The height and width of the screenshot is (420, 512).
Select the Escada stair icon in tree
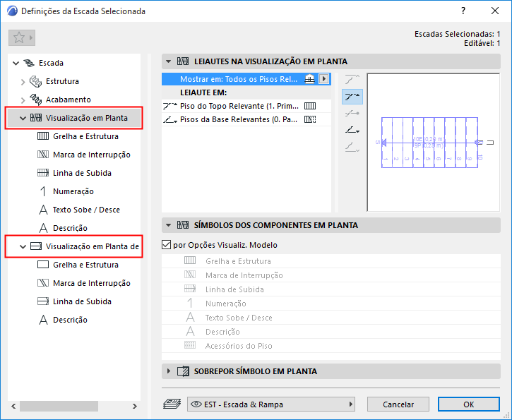[29, 63]
